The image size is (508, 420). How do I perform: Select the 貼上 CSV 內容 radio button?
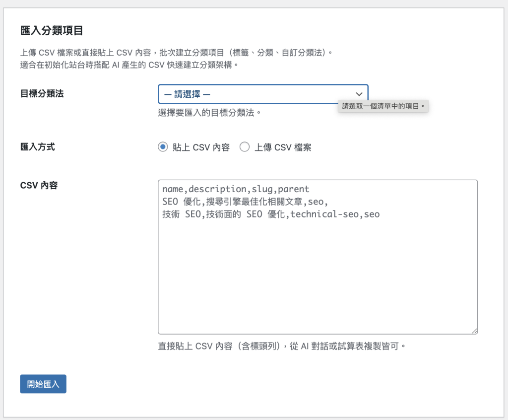pos(163,147)
